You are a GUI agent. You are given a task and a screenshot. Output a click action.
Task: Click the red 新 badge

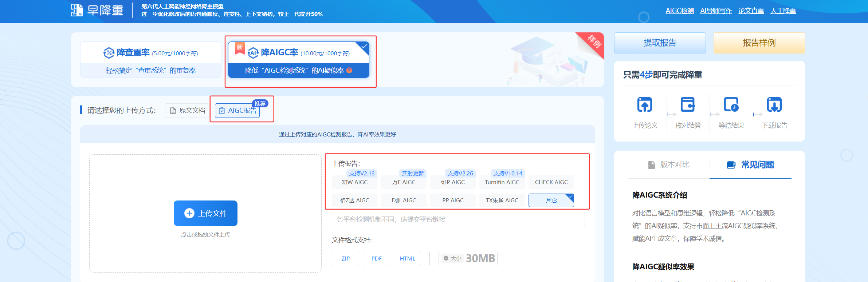click(x=240, y=48)
